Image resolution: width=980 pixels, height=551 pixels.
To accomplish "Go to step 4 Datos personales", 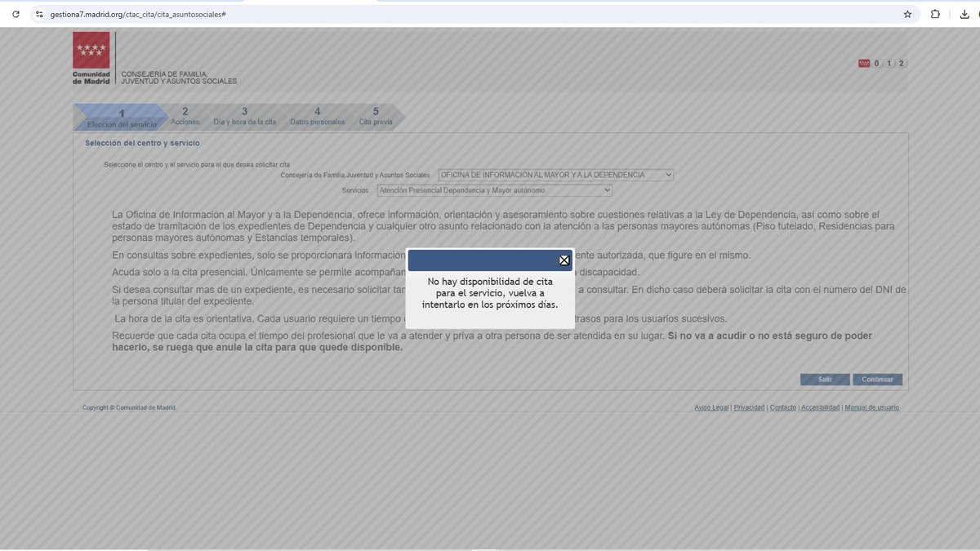I will coord(317,117).
